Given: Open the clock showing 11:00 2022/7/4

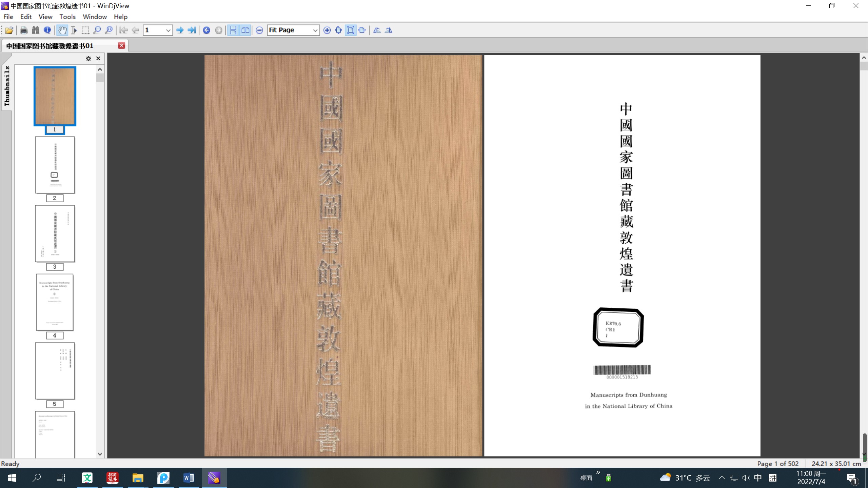Looking at the screenshot, I should pyautogui.click(x=811, y=478).
